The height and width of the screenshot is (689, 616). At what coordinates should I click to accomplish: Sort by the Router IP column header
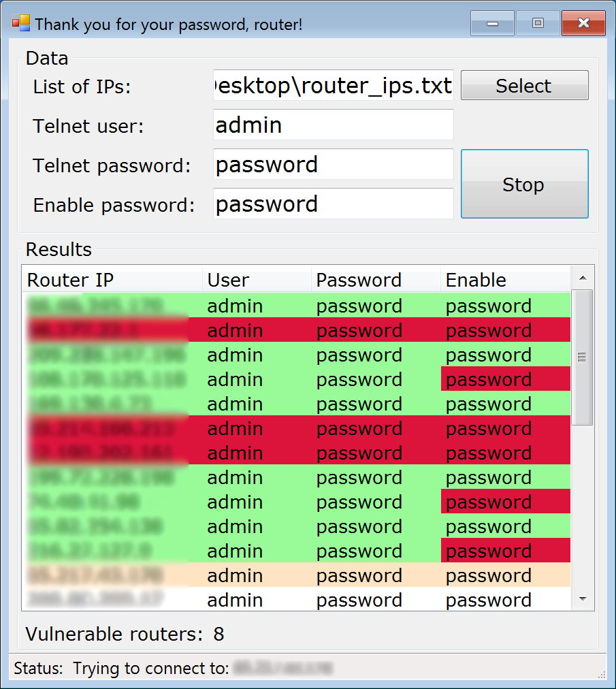point(112,280)
